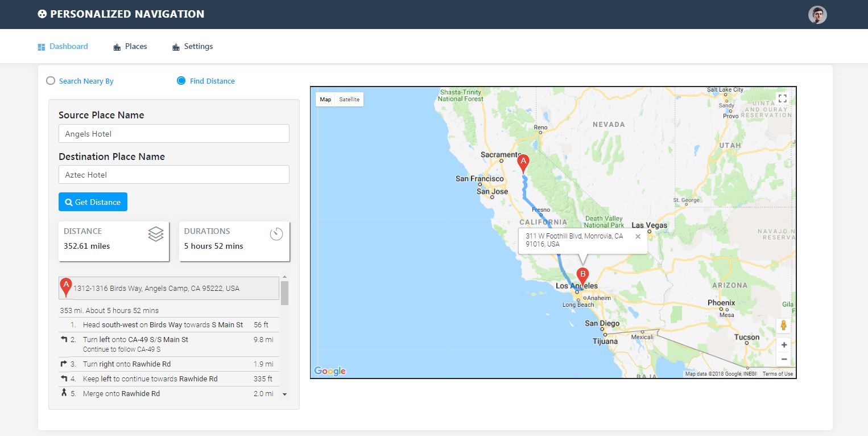Close the Monrovia address info window

tap(638, 236)
